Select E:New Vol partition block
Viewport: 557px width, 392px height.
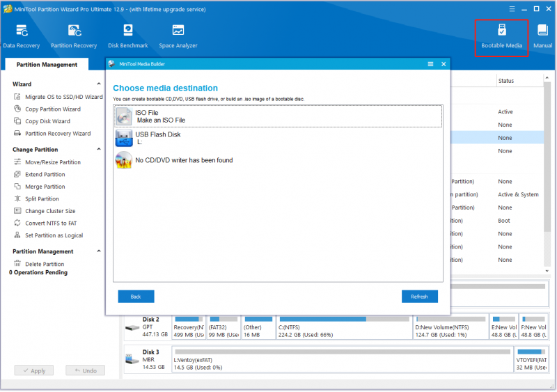click(503, 327)
